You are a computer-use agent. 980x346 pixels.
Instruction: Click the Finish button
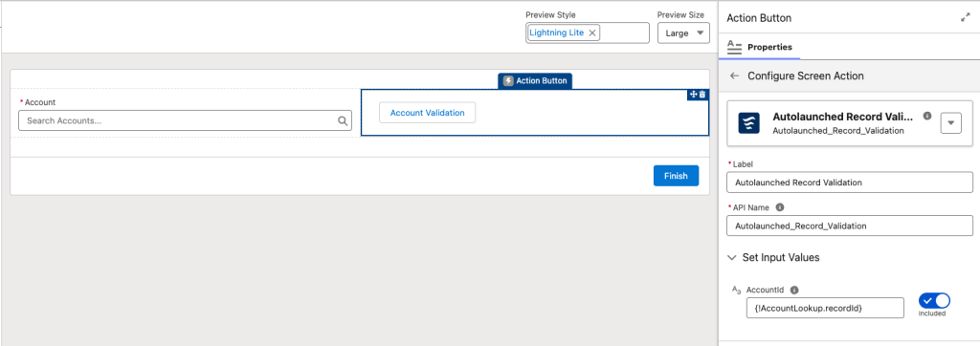[676, 176]
